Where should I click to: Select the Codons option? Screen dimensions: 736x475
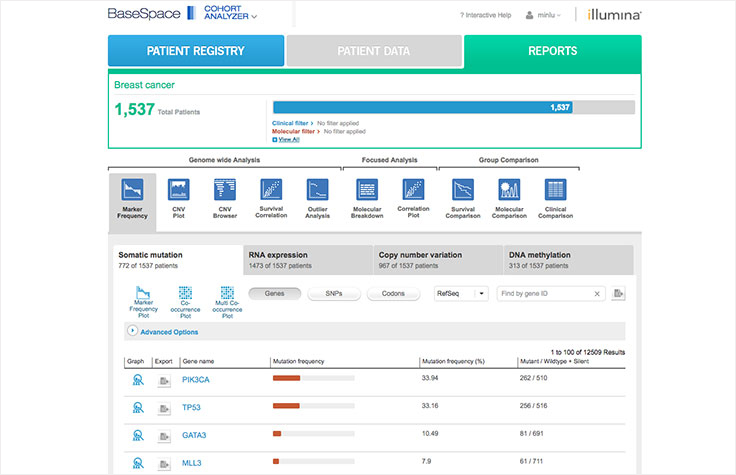pyautogui.click(x=393, y=294)
